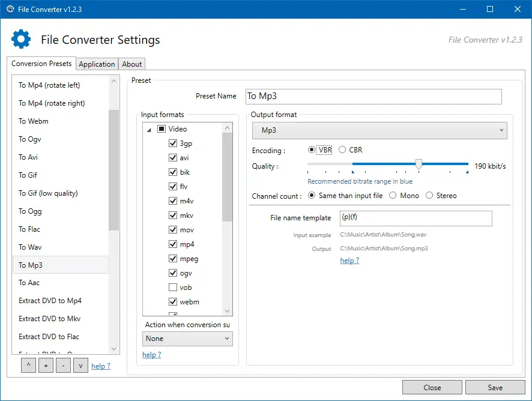Switch to the Application tab
The height and width of the screenshot is (401, 532).
[97, 64]
